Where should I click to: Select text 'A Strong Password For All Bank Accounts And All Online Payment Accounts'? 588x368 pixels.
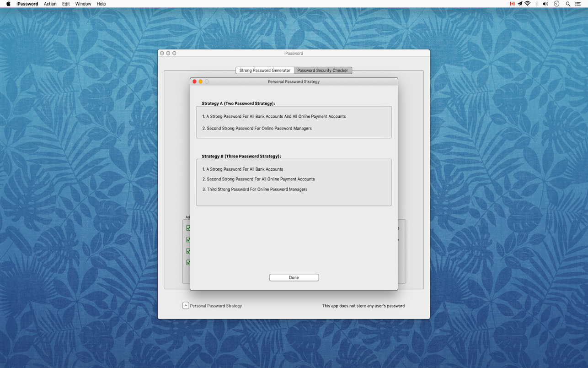pos(276,116)
